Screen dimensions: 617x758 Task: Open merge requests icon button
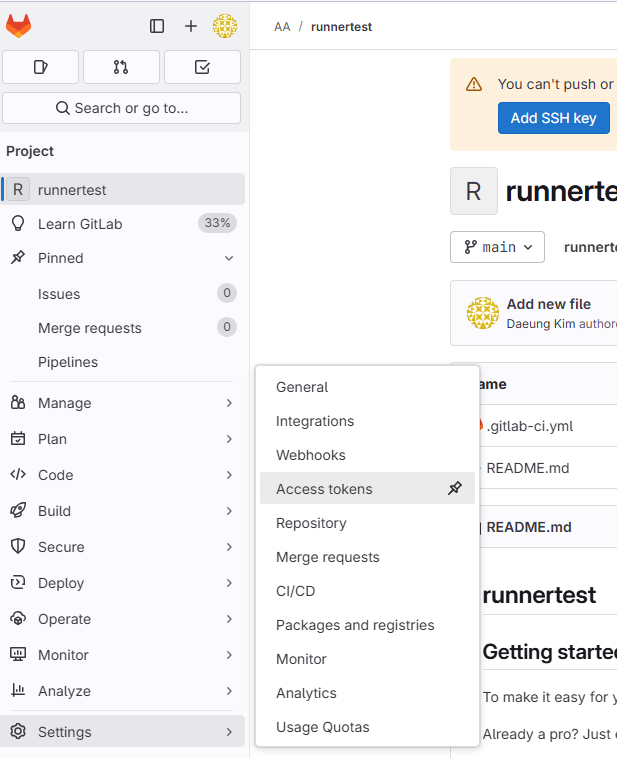click(x=121, y=67)
